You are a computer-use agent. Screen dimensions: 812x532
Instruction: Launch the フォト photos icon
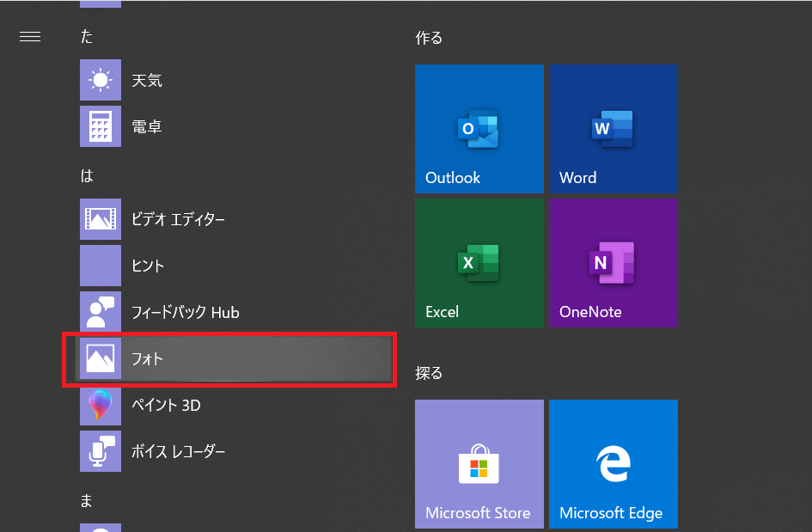[x=101, y=358]
